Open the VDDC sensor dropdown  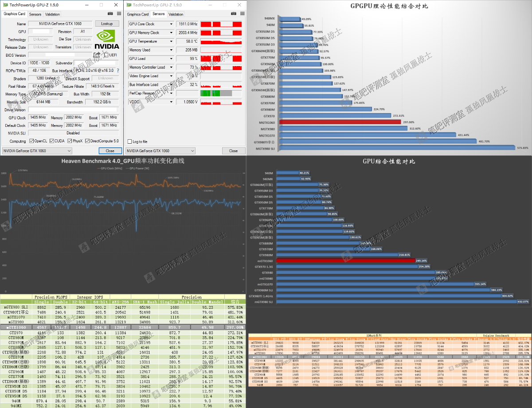click(171, 102)
